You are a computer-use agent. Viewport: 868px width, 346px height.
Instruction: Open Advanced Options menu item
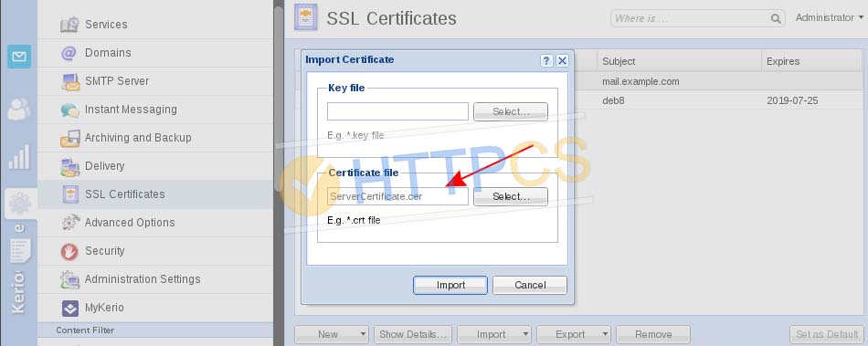pyautogui.click(x=130, y=223)
